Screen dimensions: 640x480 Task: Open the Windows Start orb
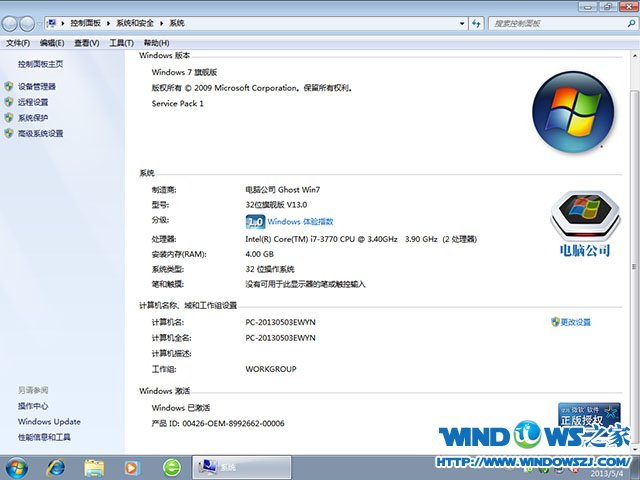pos(16,467)
